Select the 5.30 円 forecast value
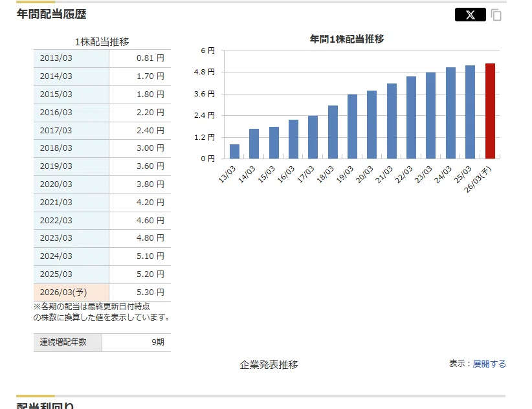 [x=150, y=293]
